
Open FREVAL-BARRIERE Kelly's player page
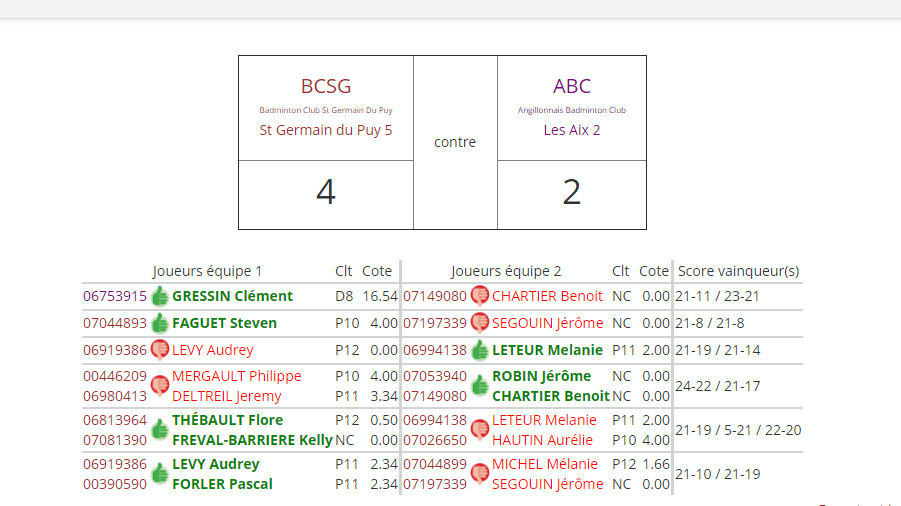[x=252, y=440]
